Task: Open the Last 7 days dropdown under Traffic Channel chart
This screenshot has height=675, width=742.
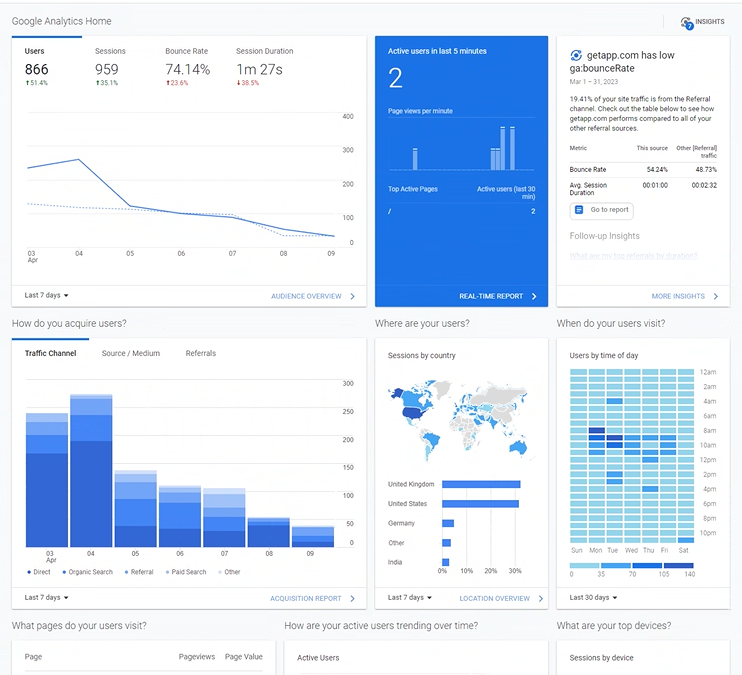Action: (x=46, y=597)
